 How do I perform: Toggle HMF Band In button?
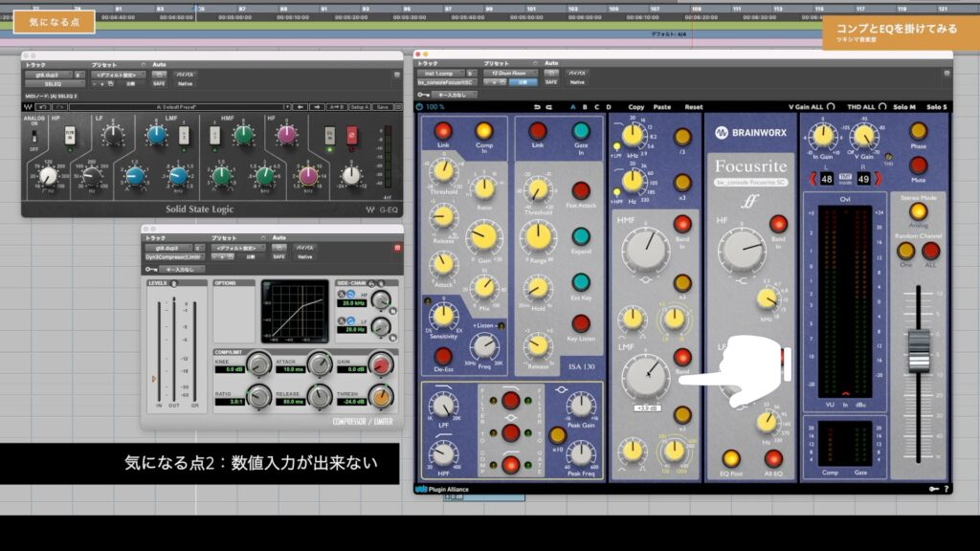coord(681,224)
